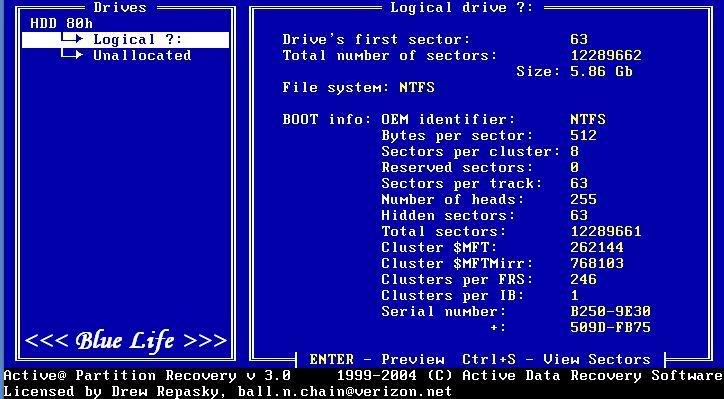Click ENTER - Preview hint
The image size is (724, 399).
coord(377,359)
